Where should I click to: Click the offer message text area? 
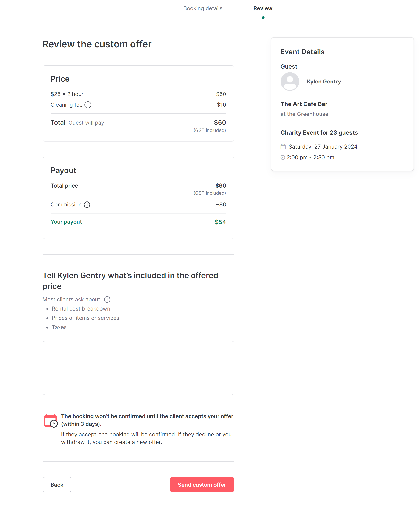click(x=138, y=368)
